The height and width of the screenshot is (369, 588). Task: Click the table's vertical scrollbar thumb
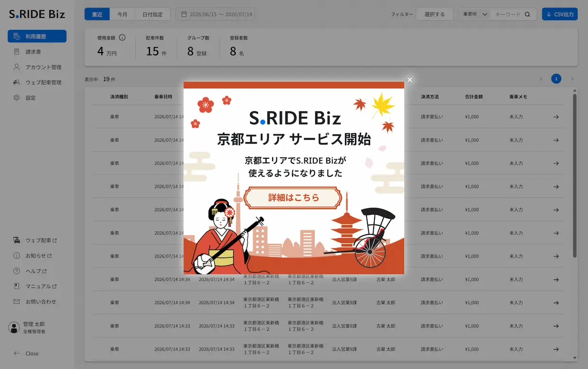pyautogui.click(x=575, y=175)
